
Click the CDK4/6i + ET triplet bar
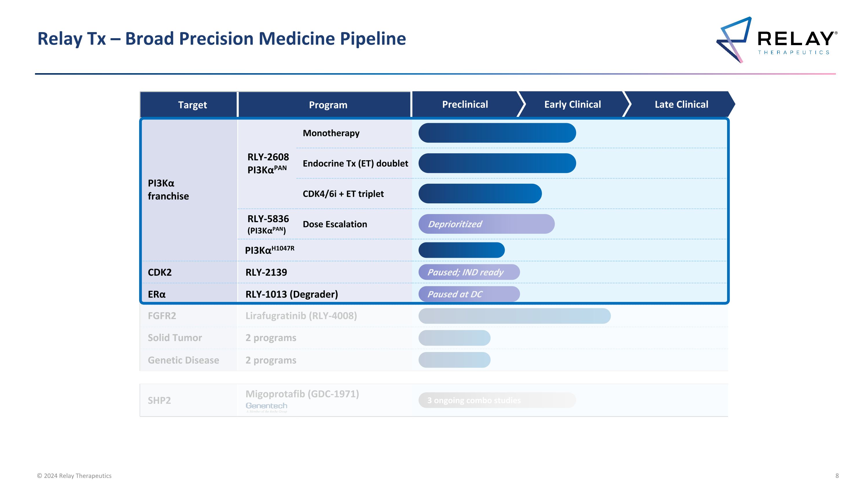pos(480,194)
